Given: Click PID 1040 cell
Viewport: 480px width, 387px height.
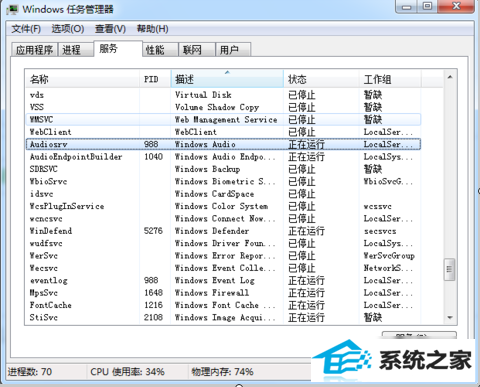Looking at the screenshot, I should point(153,157).
